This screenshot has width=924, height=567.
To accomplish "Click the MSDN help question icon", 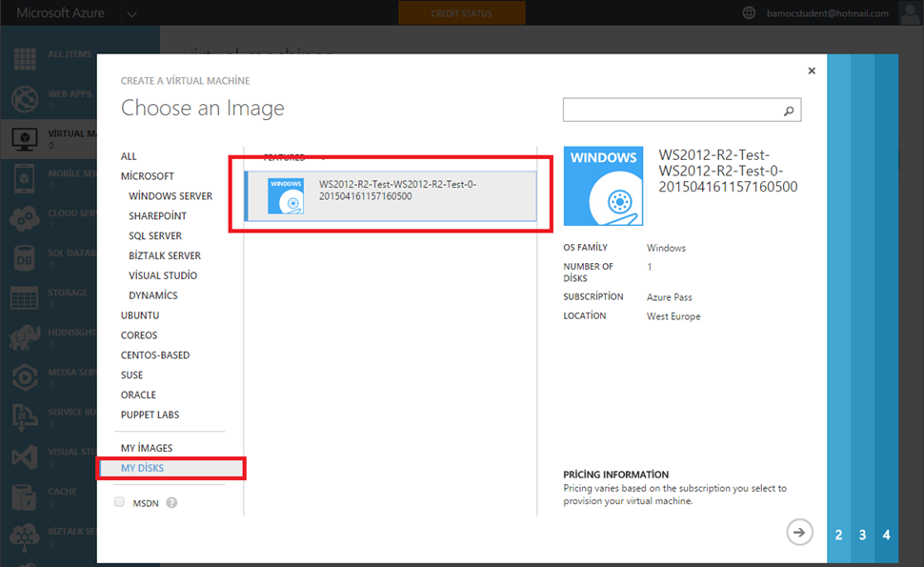I will [x=171, y=503].
